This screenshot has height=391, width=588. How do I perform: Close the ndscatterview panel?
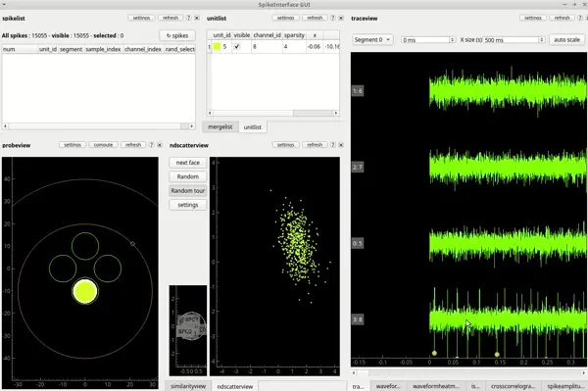341,145
